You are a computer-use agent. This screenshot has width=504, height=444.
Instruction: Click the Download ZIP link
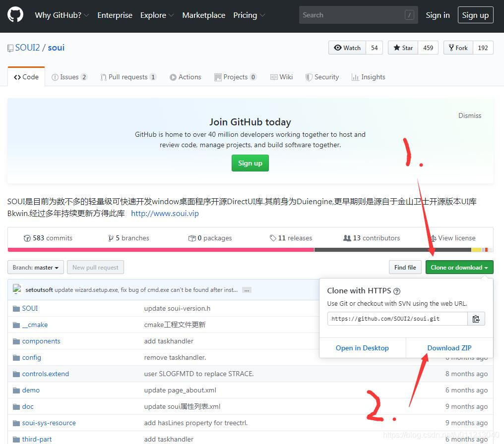pyautogui.click(x=449, y=347)
